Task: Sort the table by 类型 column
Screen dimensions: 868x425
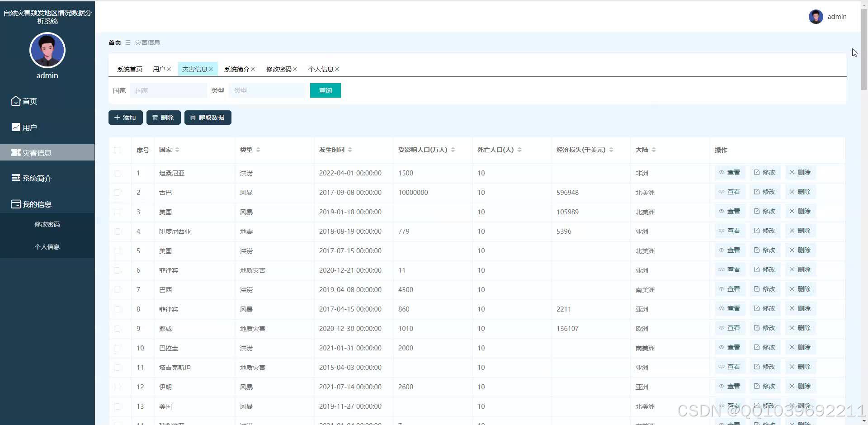Action: [x=258, y=150]
